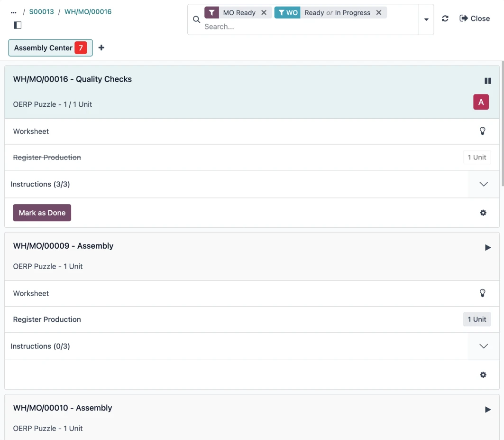This screenshot has width=504, height=440.
Task: Open WH/MO/00009 - Assembly title
Action: (x=63, y=246)
